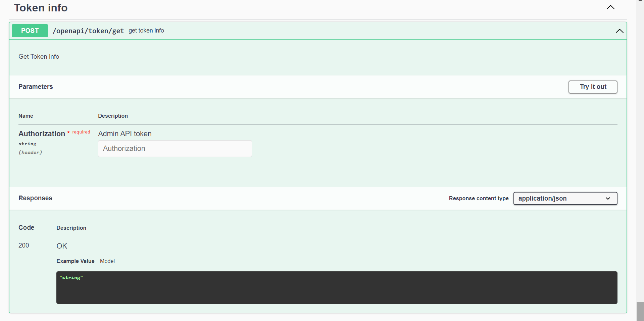Click the Try it out button
Viewport: 644px width, 321px height.
[x=593, y=87]
